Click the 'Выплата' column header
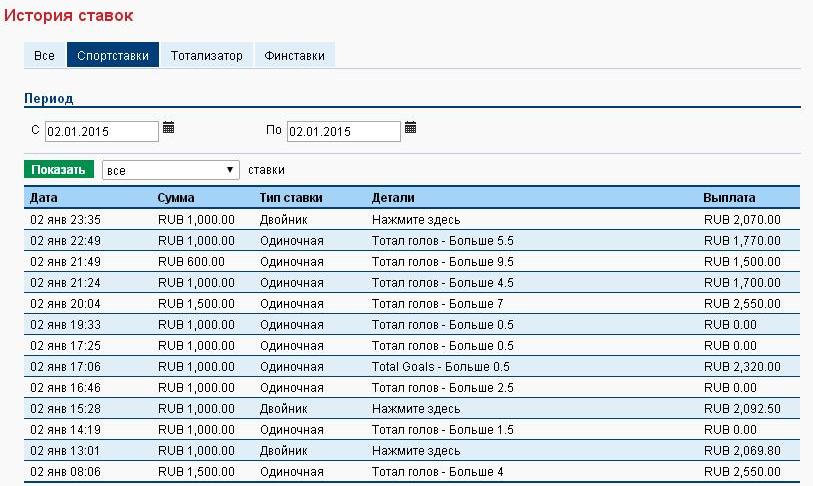Image resolution: width=813 pixels, height=486 pixels. (x=729, y=197)
